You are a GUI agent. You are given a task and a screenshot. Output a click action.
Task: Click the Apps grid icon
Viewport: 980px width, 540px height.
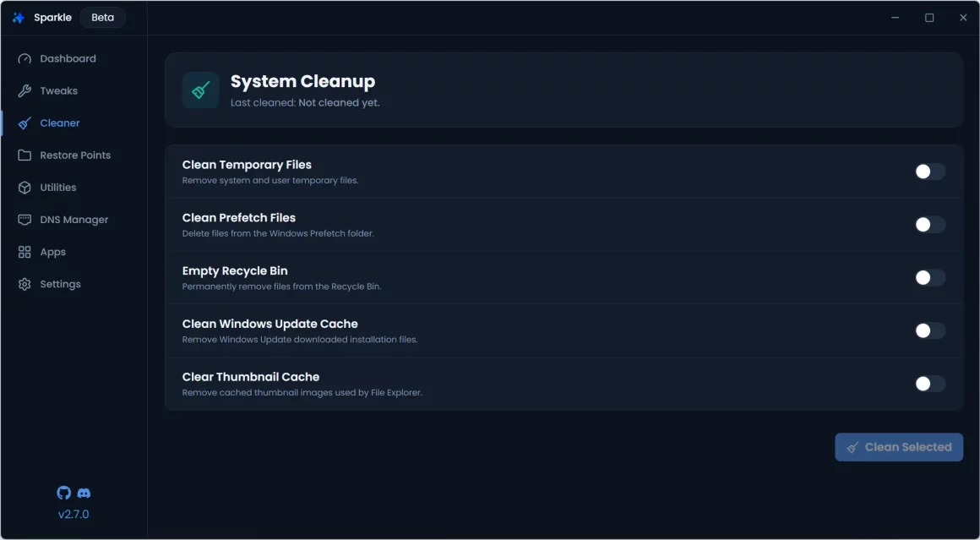point(24,252)
